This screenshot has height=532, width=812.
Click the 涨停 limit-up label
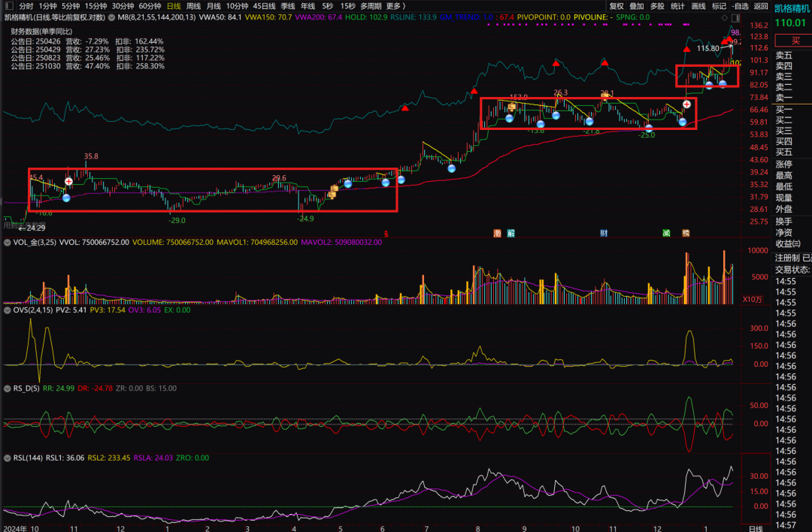click(x=783, y=165)
